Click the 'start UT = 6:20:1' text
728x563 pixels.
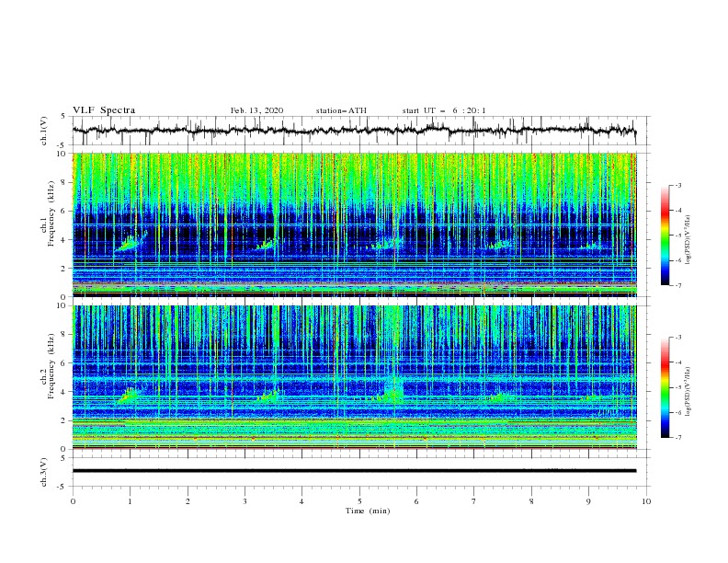point(444,110)
